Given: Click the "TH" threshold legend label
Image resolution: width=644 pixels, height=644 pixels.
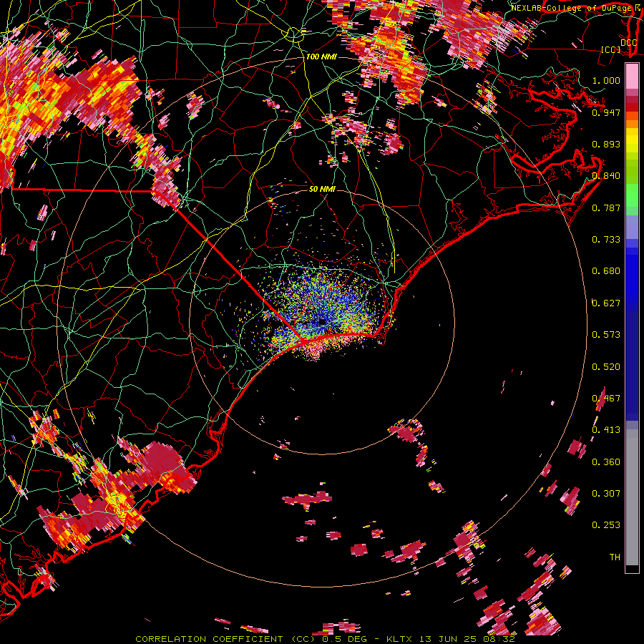Looking at the screenshot, I should tap(615, 557).
